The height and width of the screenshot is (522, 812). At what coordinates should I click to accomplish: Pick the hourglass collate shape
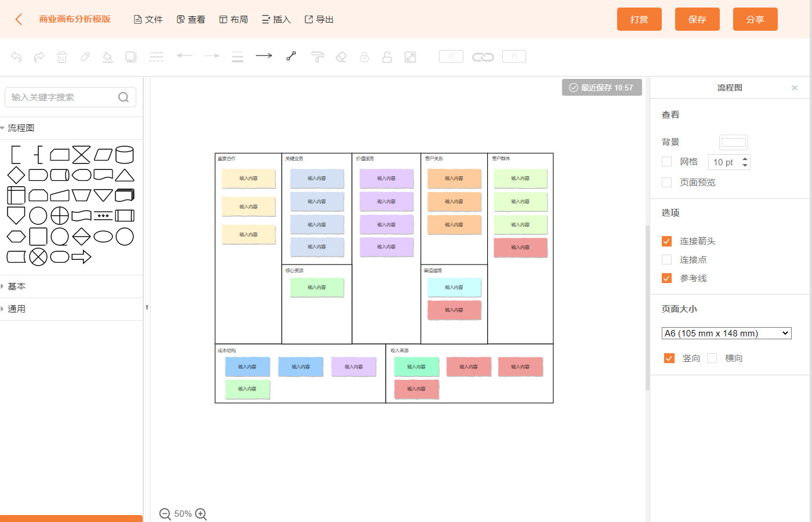pos(81,155)
